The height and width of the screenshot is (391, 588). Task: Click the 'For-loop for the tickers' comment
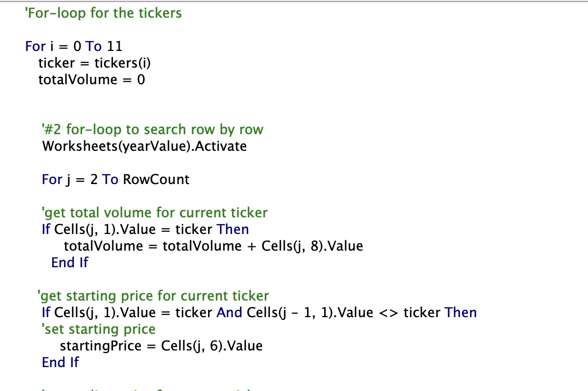(x=103, y=13)
